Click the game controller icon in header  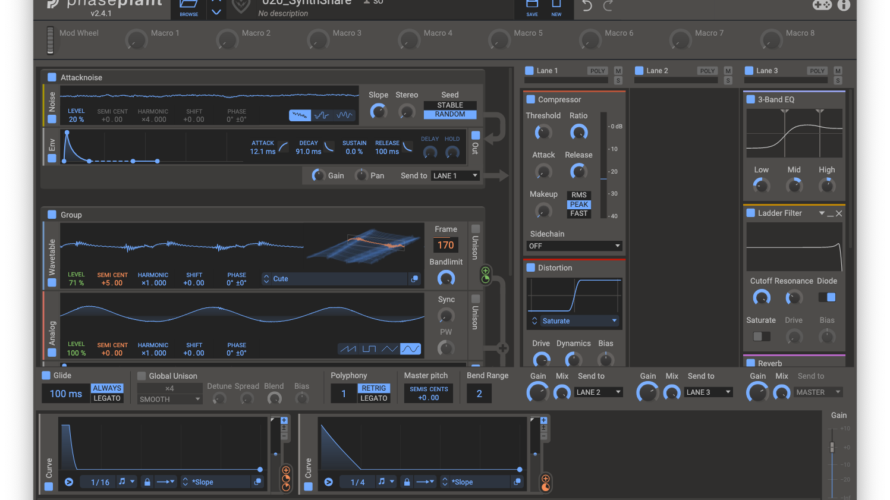(821, 5)
